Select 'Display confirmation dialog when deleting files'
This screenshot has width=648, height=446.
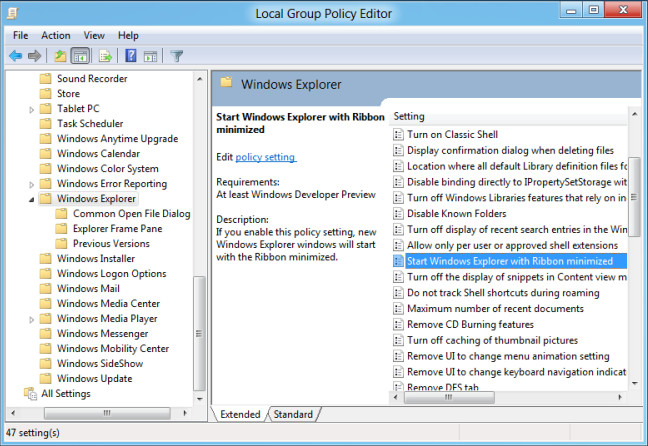pos(510,150)
